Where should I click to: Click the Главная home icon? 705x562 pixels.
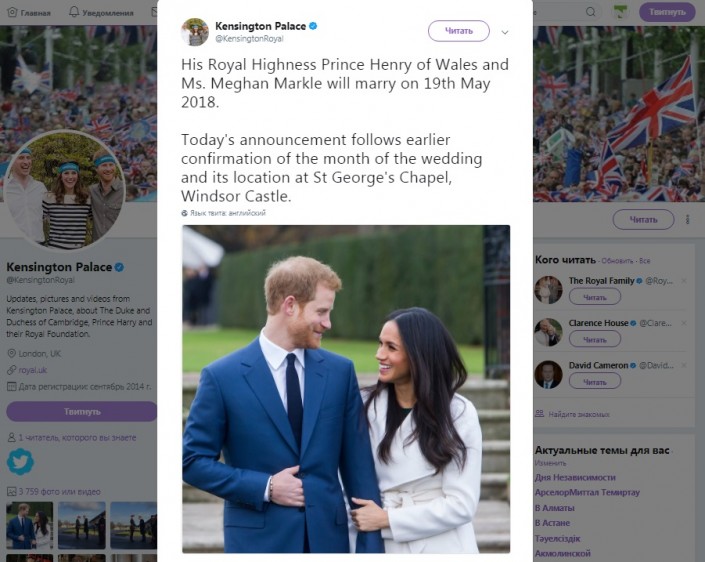click(x=11, y=13)
